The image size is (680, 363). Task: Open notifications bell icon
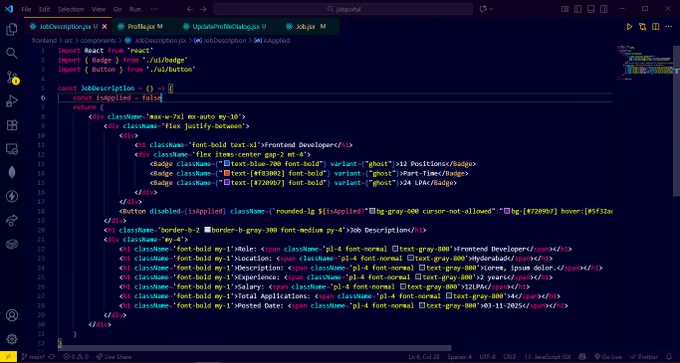(670, 357)
